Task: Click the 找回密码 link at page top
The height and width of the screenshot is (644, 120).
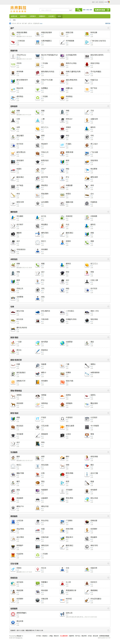Action: 101,2
